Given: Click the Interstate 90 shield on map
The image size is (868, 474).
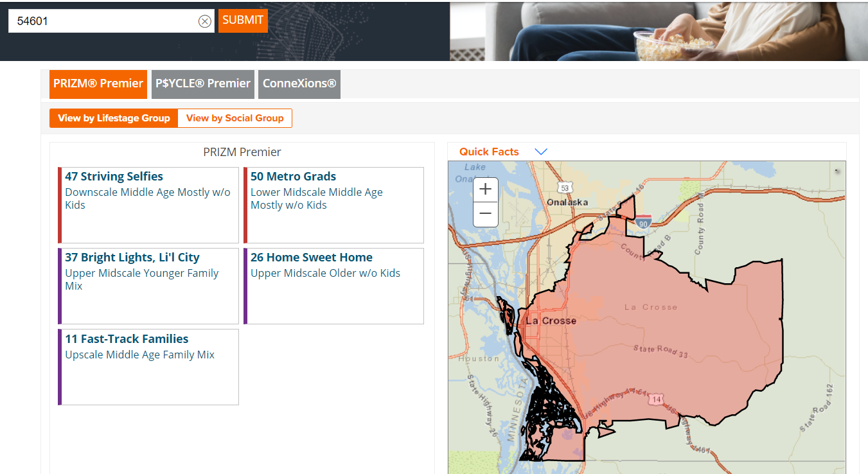Looking at the screenshot, I should (644, 222).
